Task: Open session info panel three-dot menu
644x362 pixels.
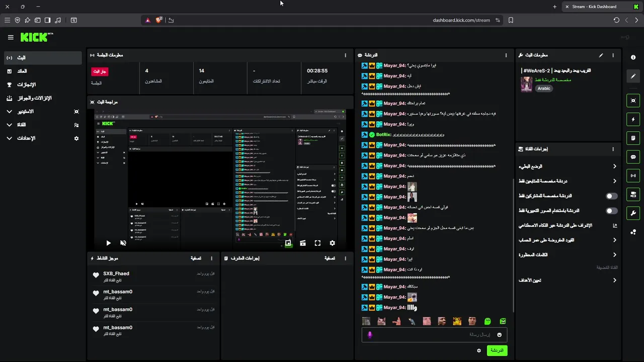Action: point(345,55)
